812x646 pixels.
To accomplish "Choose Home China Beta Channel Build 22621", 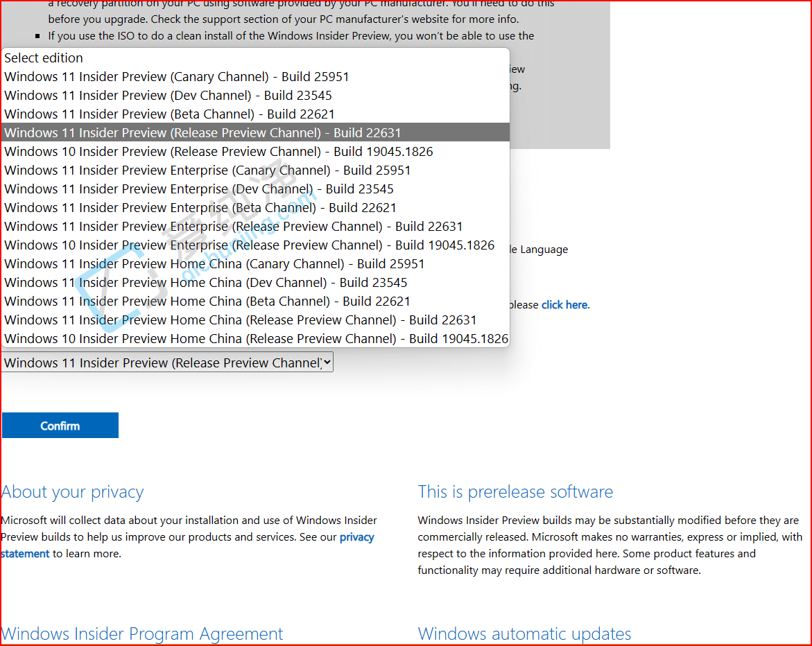I will 207,301.
